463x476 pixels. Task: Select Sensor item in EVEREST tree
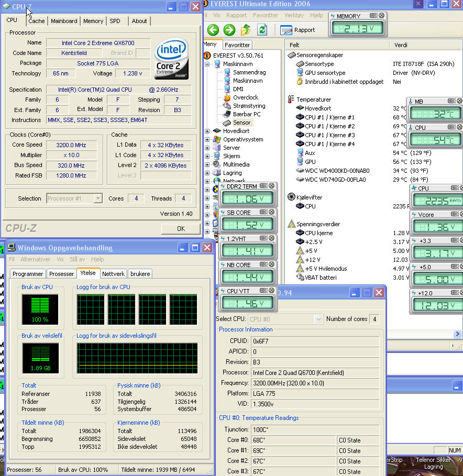tap(237, 123)
